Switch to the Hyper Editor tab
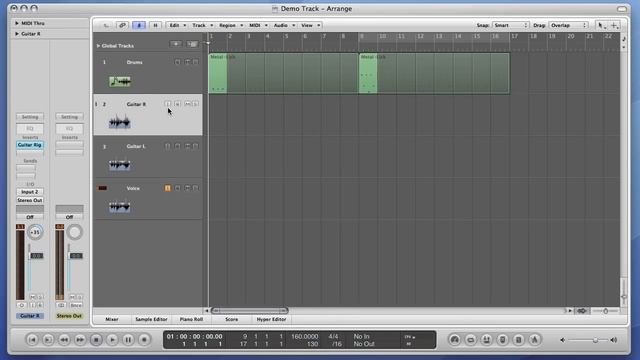Image resolution: width=640 pixels, height=360 pixels. [x=271, y=320]
